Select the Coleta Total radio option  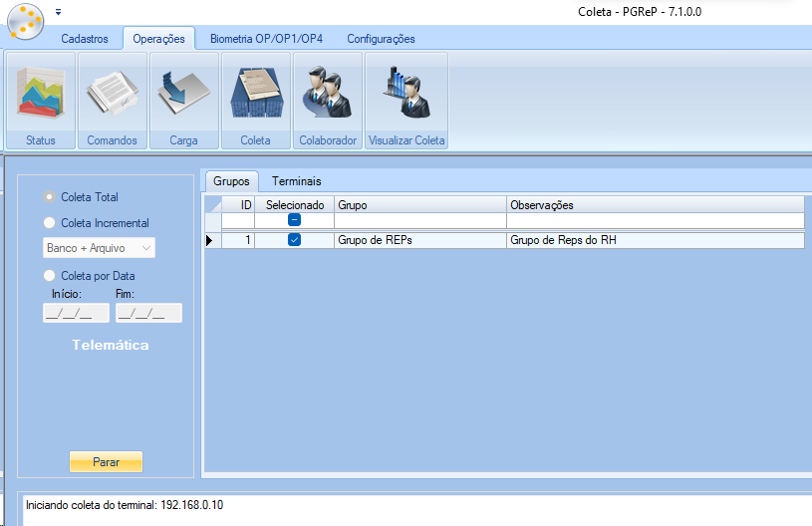coord(50,197)
